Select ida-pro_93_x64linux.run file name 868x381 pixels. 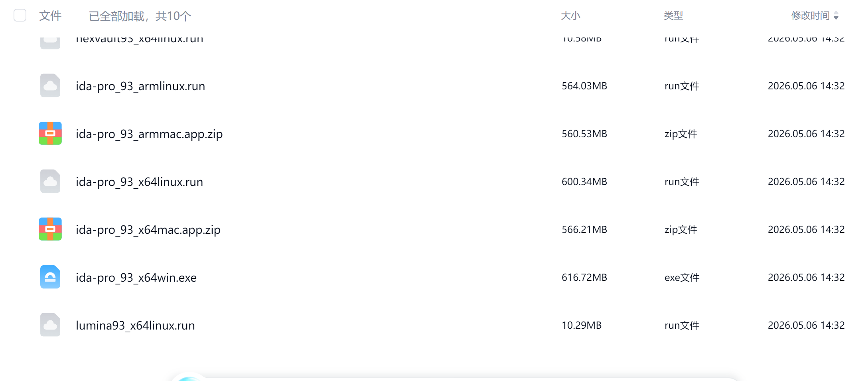click(x=139, y=182)
